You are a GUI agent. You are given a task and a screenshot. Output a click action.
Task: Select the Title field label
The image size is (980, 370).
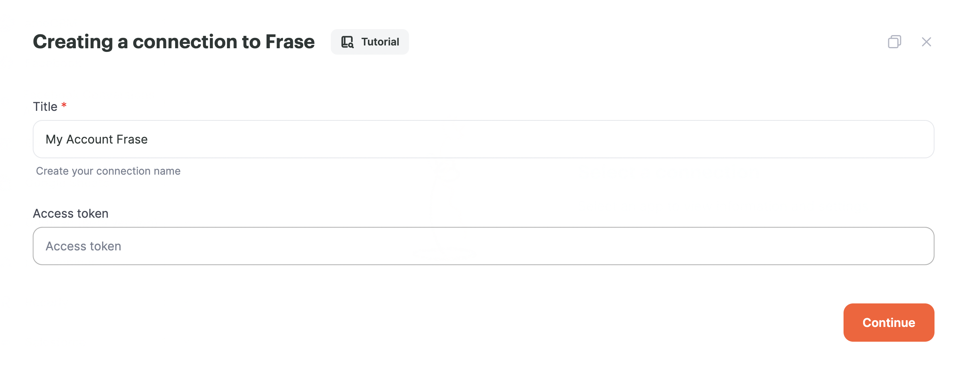[45, 106]
